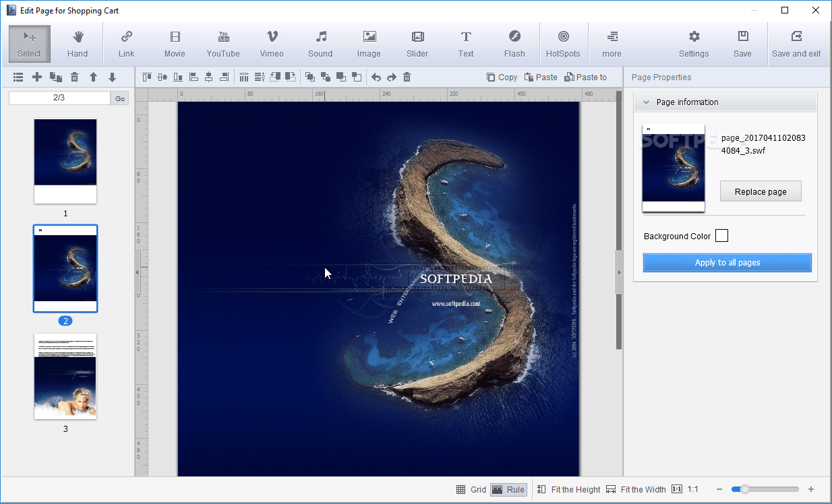Select the page 1 thumbnail
This screenshot has height=504, width=832.
click(x=65, y=161)
